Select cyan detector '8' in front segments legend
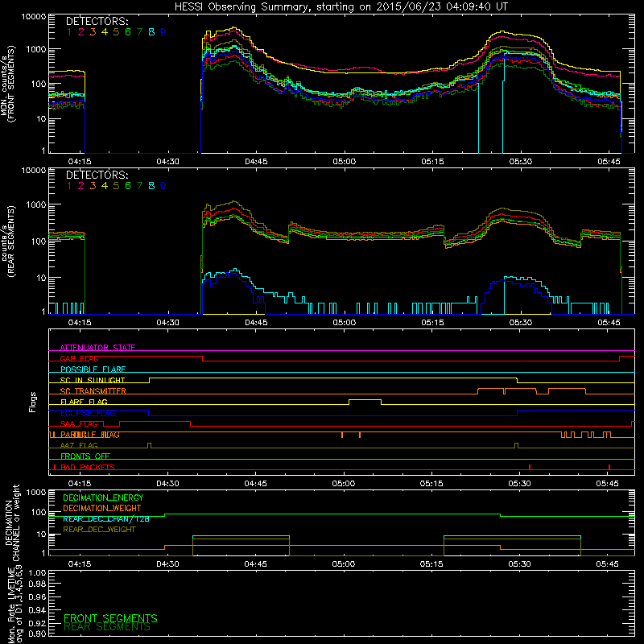Viewport: 644px width, 644px height. (151, 32)
